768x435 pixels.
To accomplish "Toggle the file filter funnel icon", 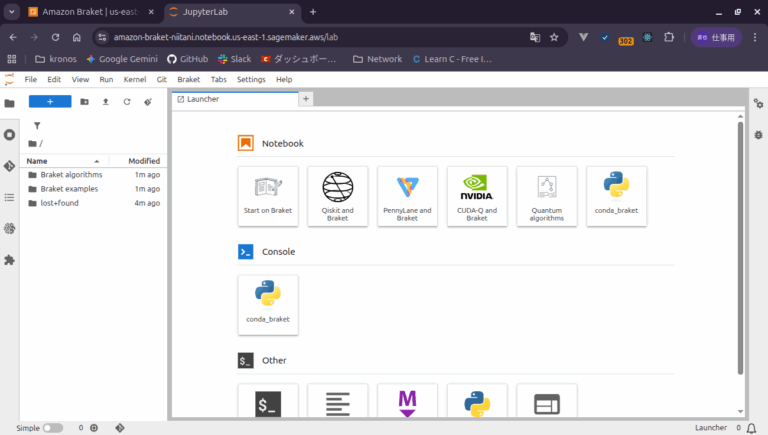I will click(x=37, y=126).
